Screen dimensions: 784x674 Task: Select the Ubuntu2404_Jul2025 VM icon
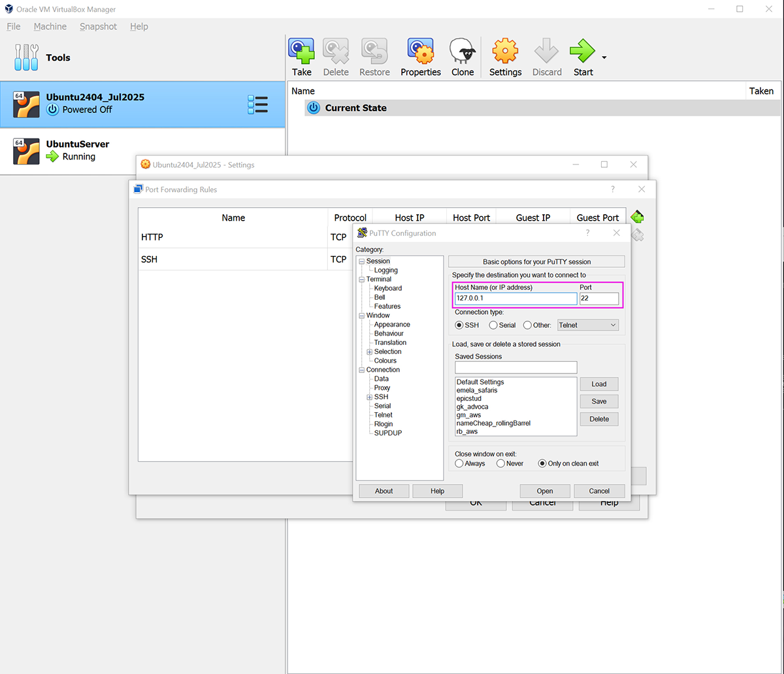[26, 104]
